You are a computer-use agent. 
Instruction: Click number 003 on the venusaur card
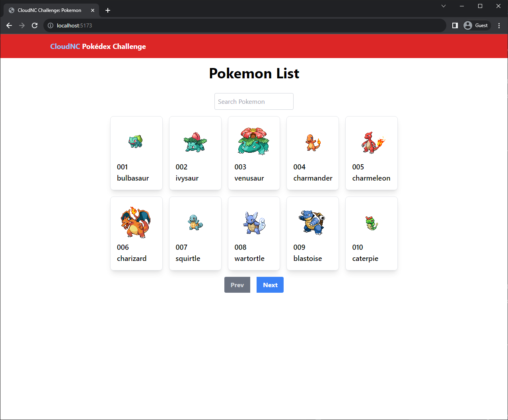[240, 167]
